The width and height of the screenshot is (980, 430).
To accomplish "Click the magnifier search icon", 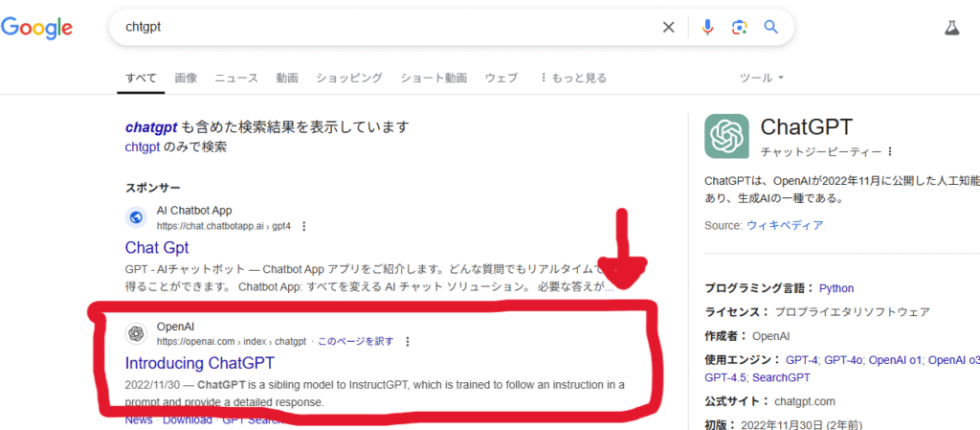I will [x=771, y=27].
